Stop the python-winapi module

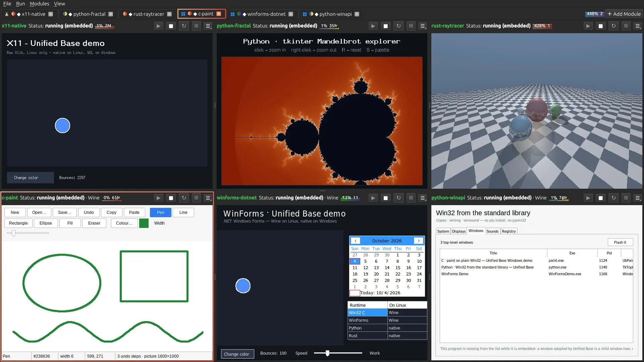click(x=601, y=198)
